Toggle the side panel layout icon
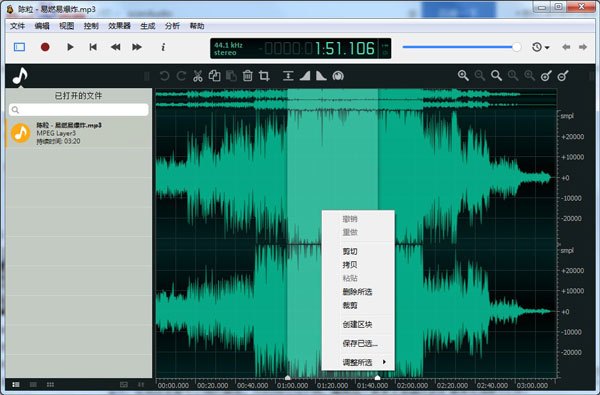 click(20, 47)
